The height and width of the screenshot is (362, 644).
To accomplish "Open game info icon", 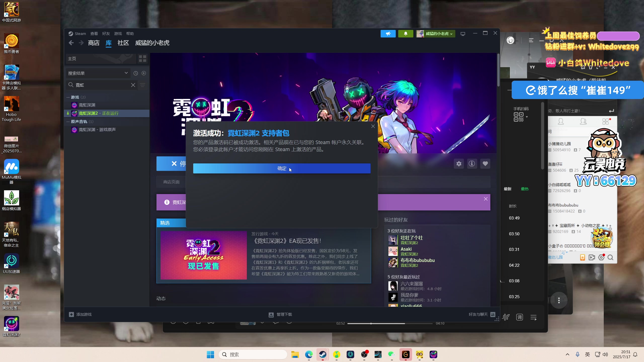I will pos(472,164).
